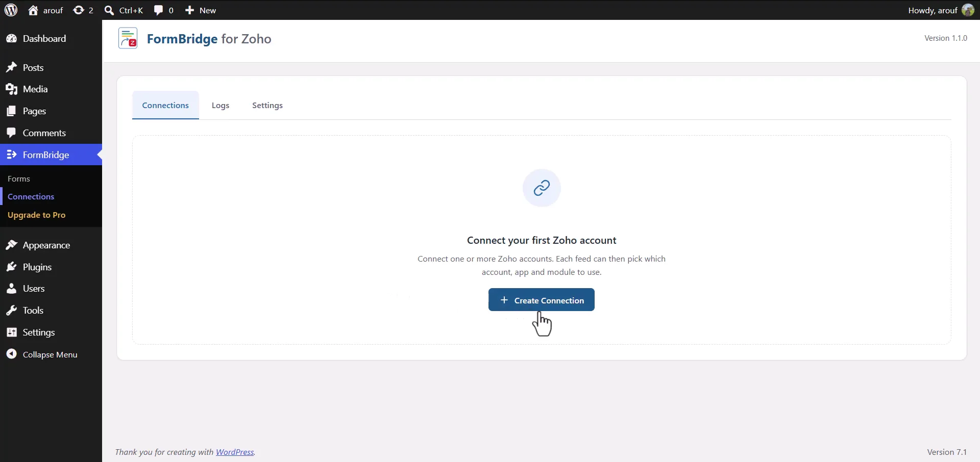Follow the WordPress footer link
This screenshot has height=462, width=980.
tap(235, 452)
